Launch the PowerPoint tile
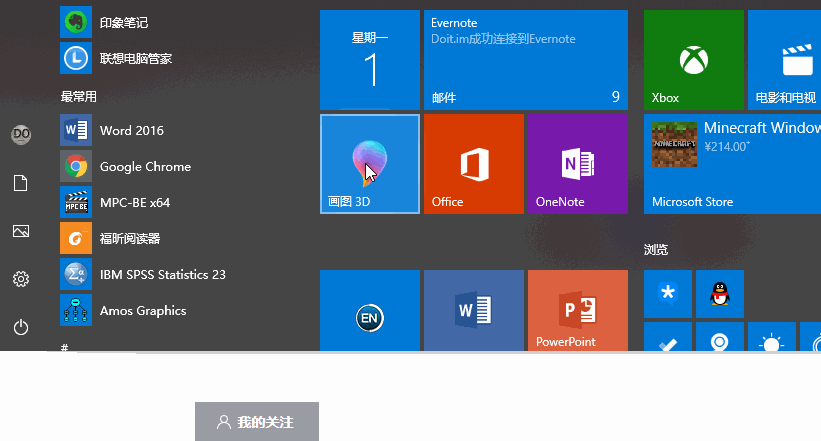 pyautogui.click(x=578, y=311)
